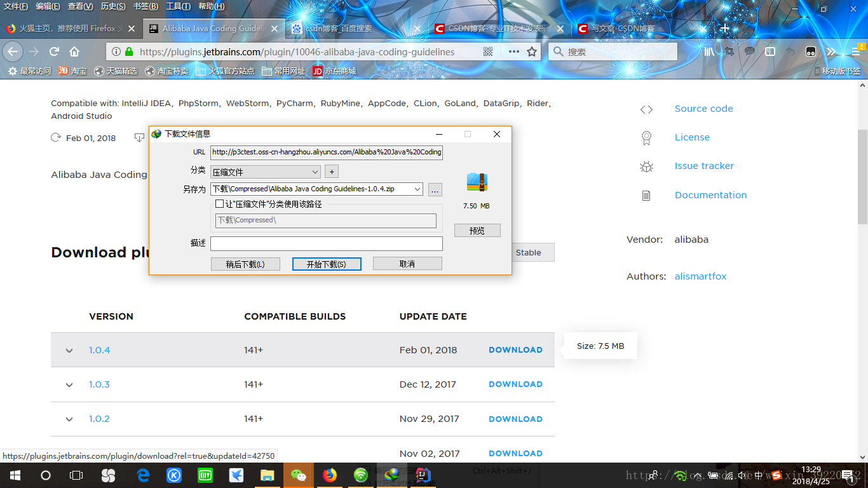Open version 1.0.2 link
This screenshot has width=868, height=488.
coord(99,419)
